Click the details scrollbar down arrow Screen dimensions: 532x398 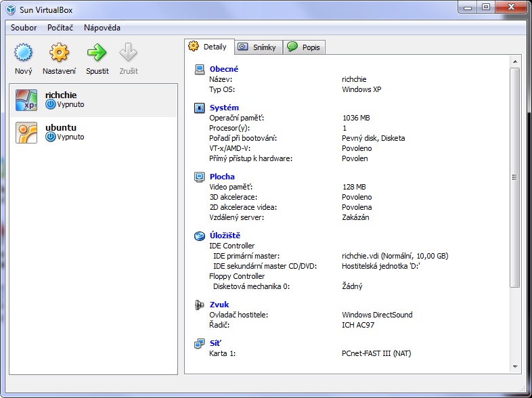tap(515, 366)
